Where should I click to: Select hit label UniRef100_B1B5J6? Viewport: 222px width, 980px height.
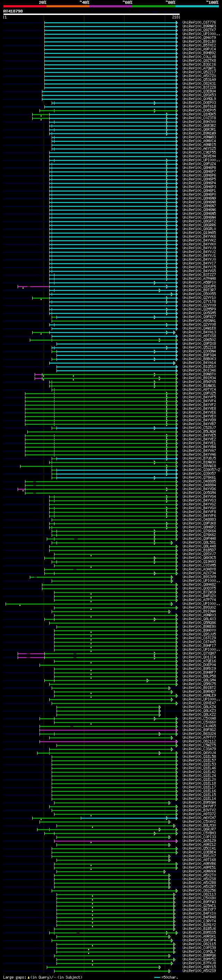(x=199, y=928)
